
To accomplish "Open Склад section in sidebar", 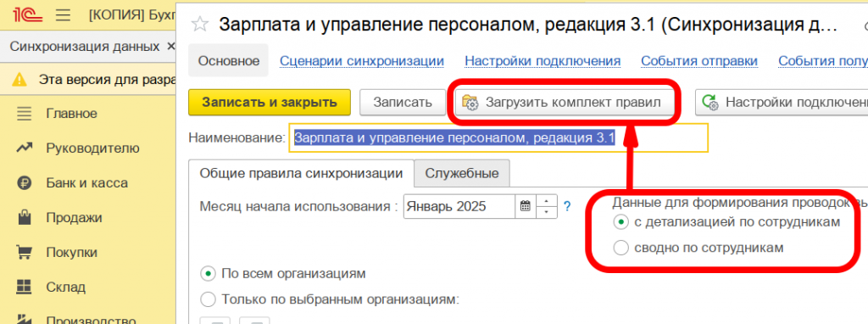I will [66, 287].
